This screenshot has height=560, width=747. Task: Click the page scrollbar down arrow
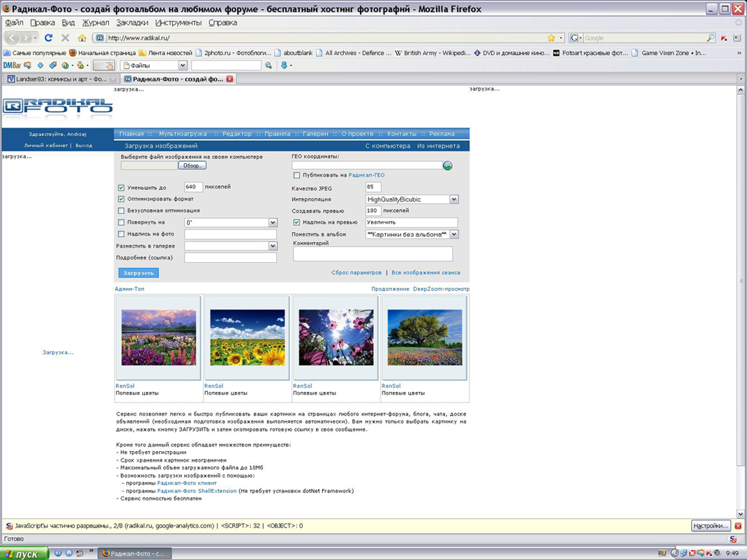click(x=741, y=514)
